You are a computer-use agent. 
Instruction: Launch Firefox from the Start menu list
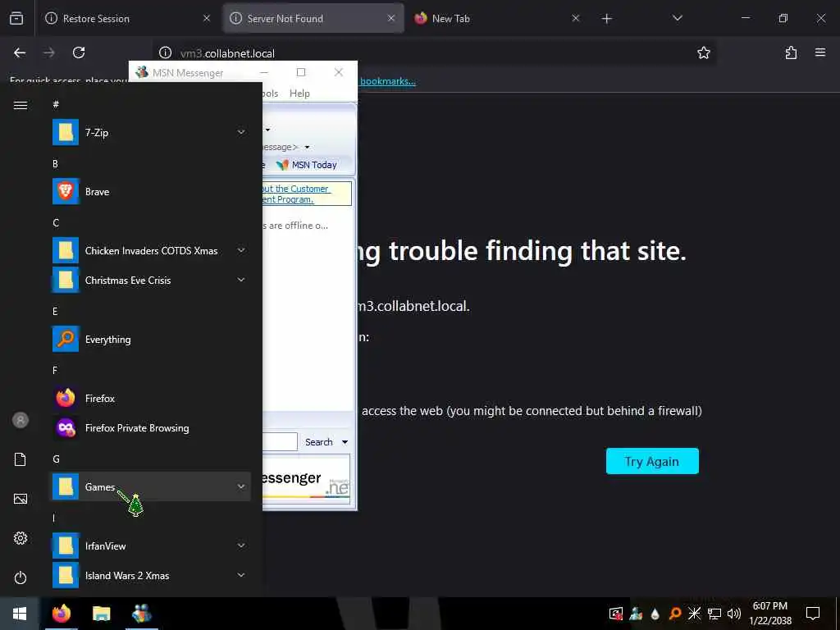click(x=151, y=398)
